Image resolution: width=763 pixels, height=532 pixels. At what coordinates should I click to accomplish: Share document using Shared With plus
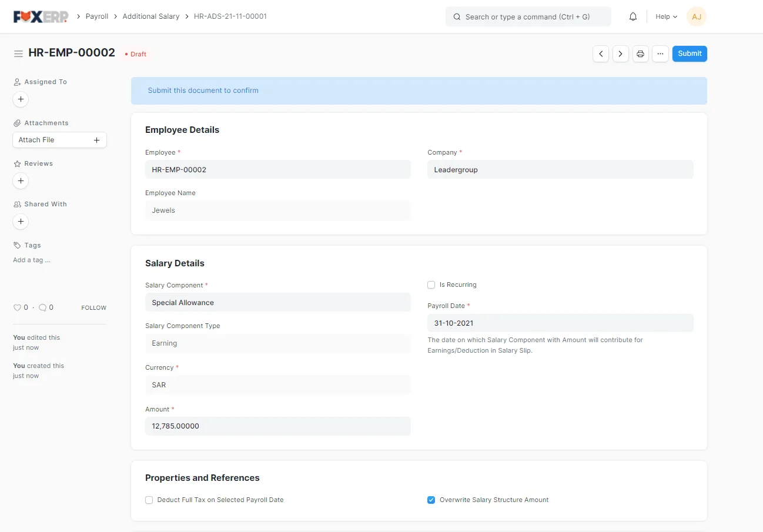click(x=21, y=222)
